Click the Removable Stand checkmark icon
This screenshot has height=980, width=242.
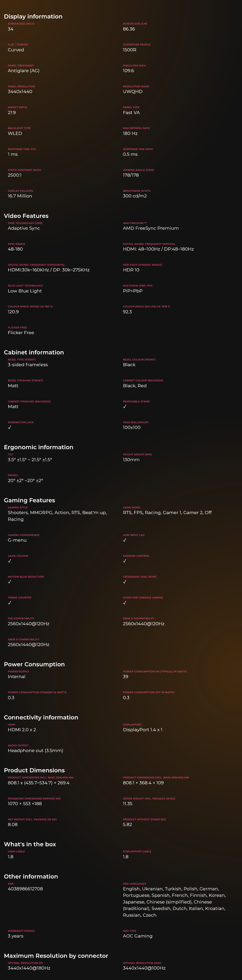coord(125,407)
